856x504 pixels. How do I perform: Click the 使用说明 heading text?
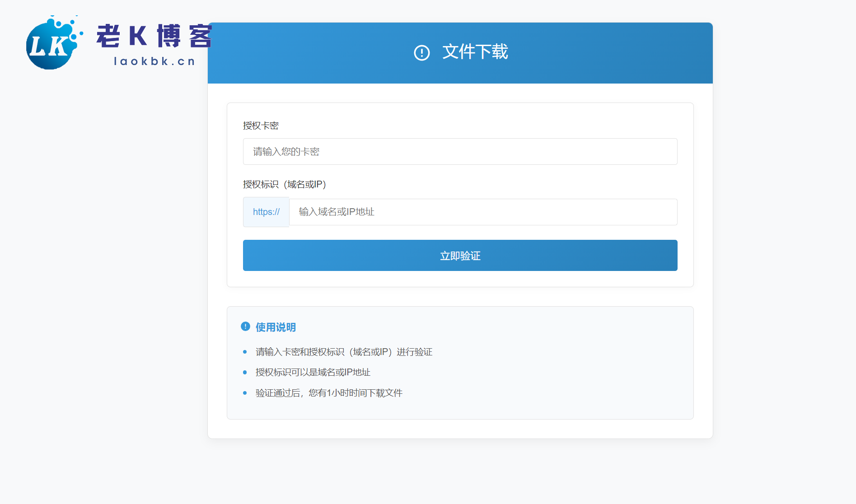276,327
